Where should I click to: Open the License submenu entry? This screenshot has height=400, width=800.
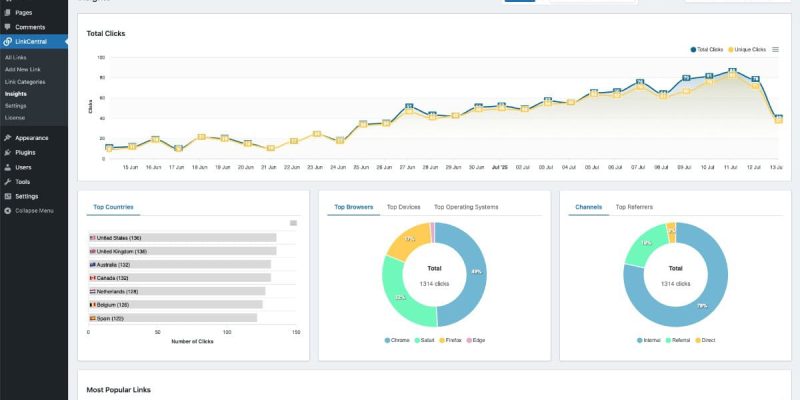click(15, 118)
